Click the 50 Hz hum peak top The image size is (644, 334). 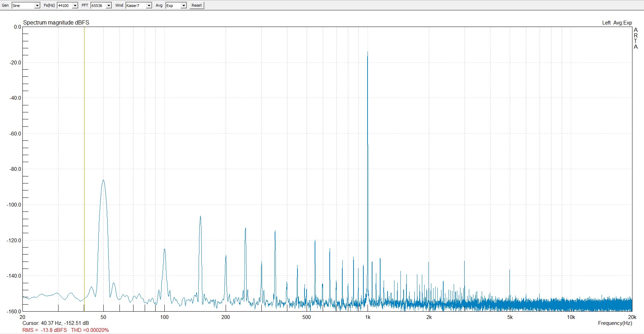(x=103, y=181)
